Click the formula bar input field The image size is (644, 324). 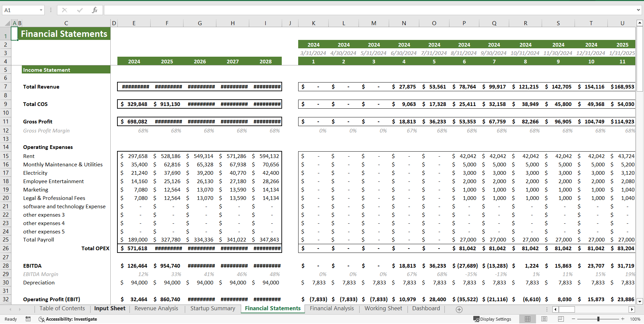[x=369, y=10]
